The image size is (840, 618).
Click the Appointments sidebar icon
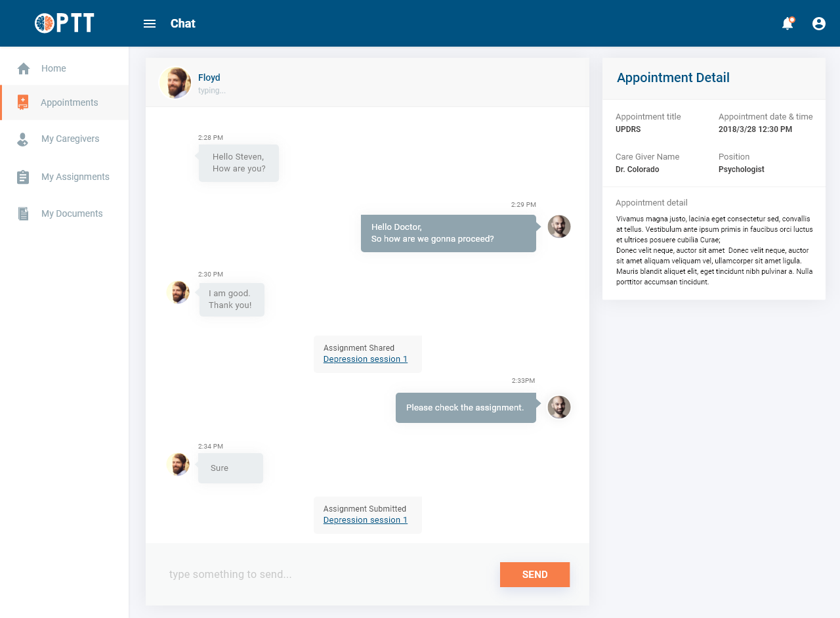coord(23,102)
